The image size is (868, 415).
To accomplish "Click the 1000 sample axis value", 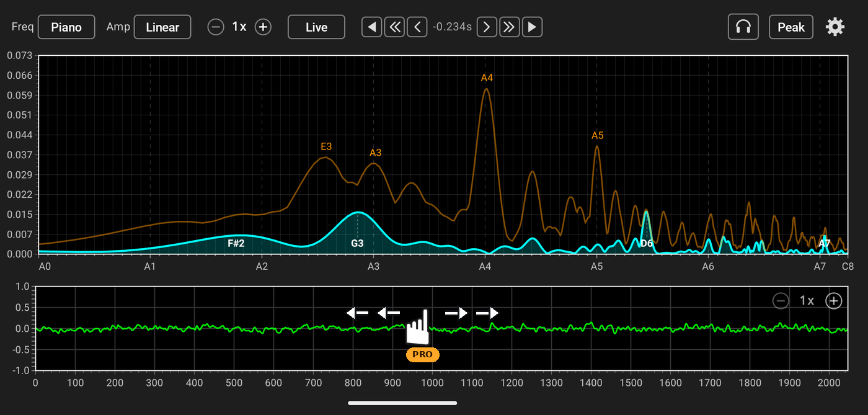I will 432,383.
